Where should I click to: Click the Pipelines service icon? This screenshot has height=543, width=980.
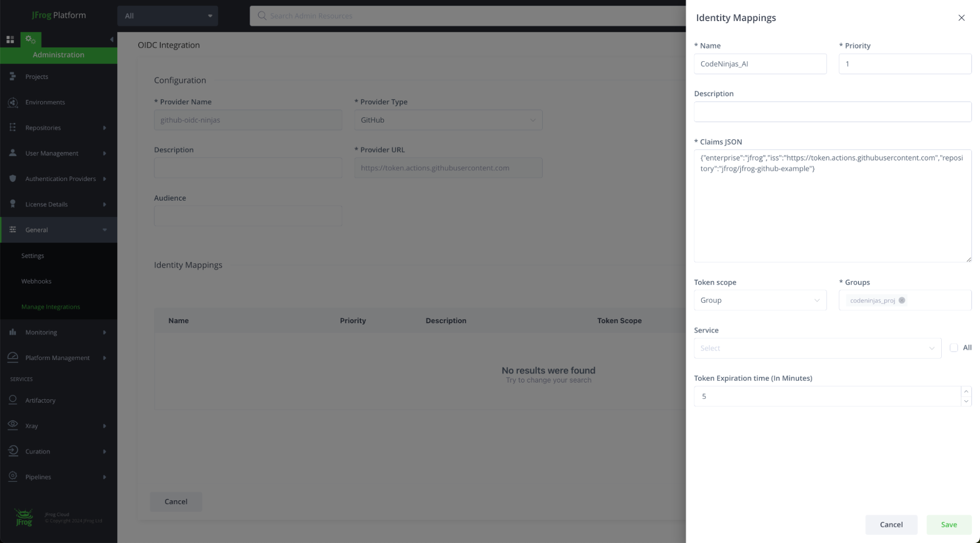(x=13, y=476)
